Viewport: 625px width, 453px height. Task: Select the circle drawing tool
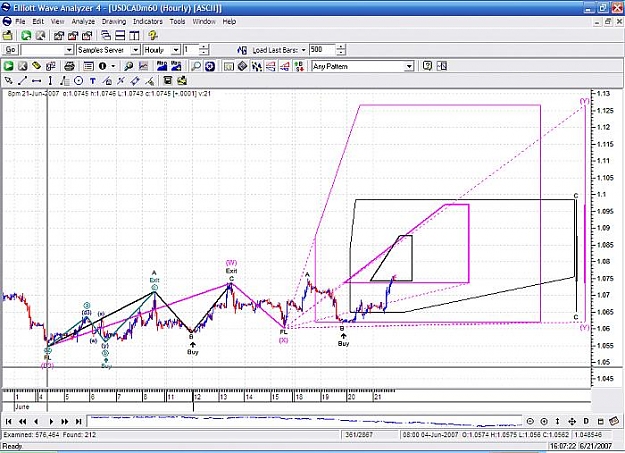coord(79,81)
